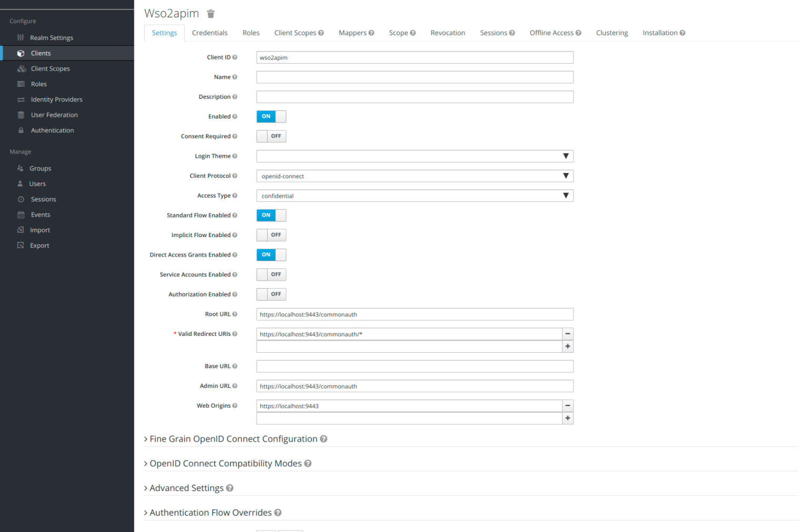The image size is (808, 532).
Task: Open the Mappers tab
Action: click(353, 33)
